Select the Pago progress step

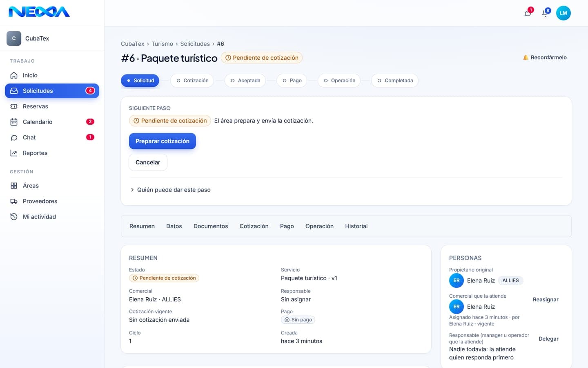292,81
